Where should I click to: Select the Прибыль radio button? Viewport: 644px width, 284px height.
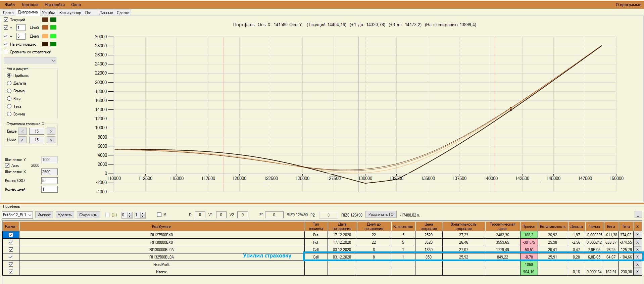[9, 76]
